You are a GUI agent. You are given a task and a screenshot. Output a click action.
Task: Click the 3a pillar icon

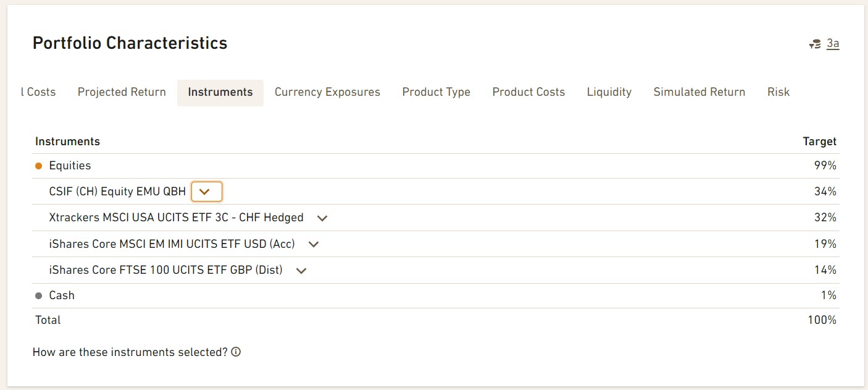[815, 44]
